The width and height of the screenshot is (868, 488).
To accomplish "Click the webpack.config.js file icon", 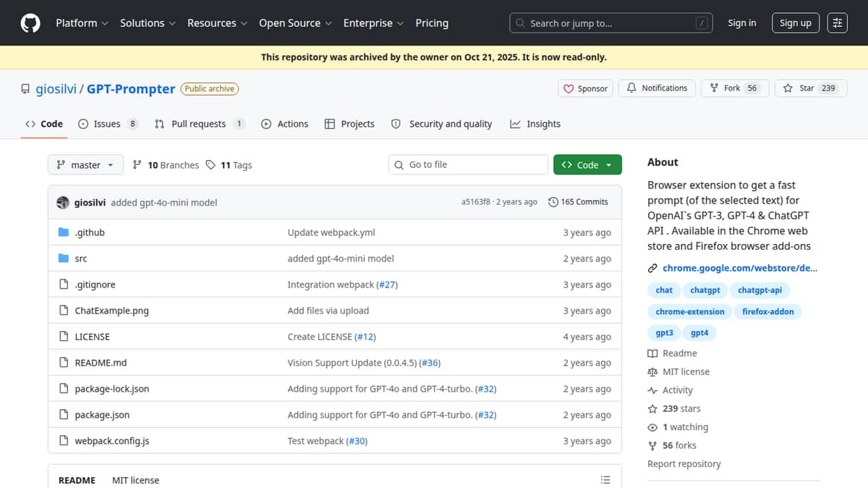I will [64, 441].
